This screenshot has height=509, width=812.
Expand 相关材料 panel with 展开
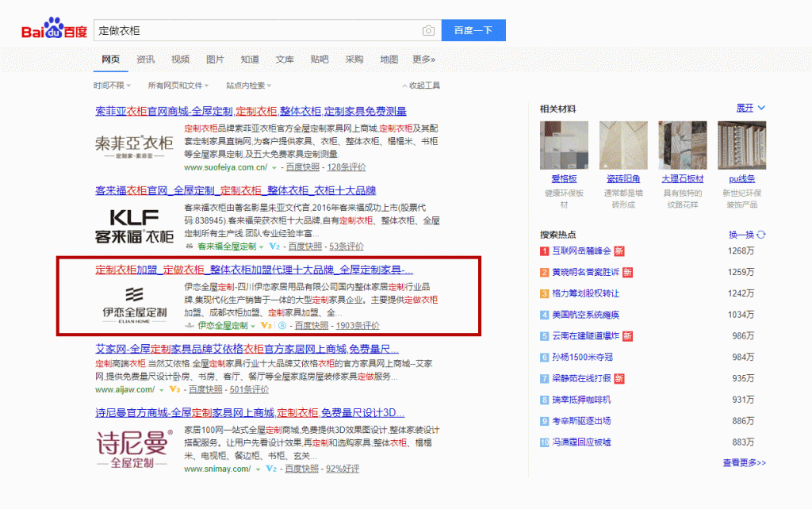[751, 108]
